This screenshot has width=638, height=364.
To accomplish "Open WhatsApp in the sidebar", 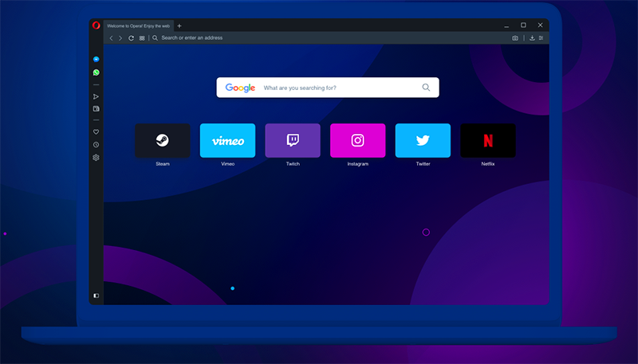I will pos(96,72).
